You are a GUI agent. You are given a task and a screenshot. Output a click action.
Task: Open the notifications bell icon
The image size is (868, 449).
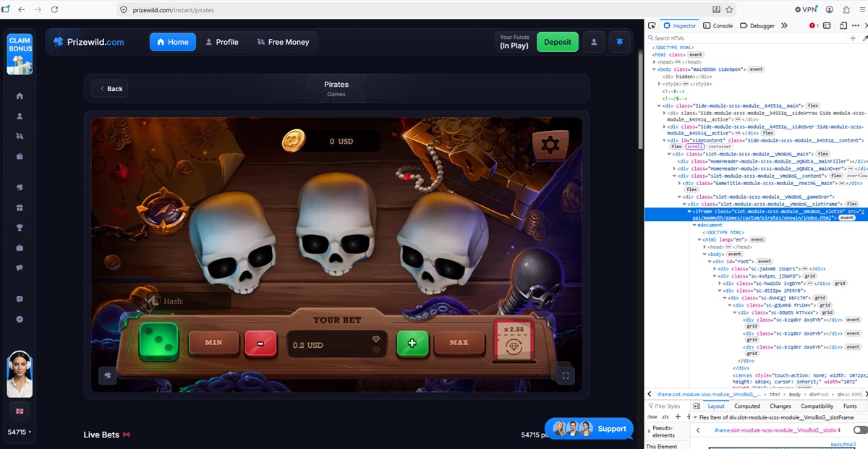coord(619,42)
